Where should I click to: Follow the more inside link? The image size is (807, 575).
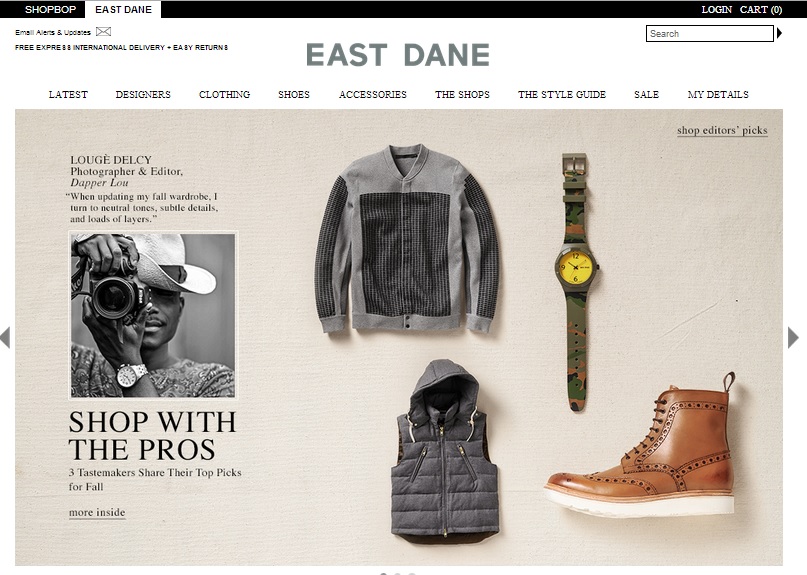97,513
